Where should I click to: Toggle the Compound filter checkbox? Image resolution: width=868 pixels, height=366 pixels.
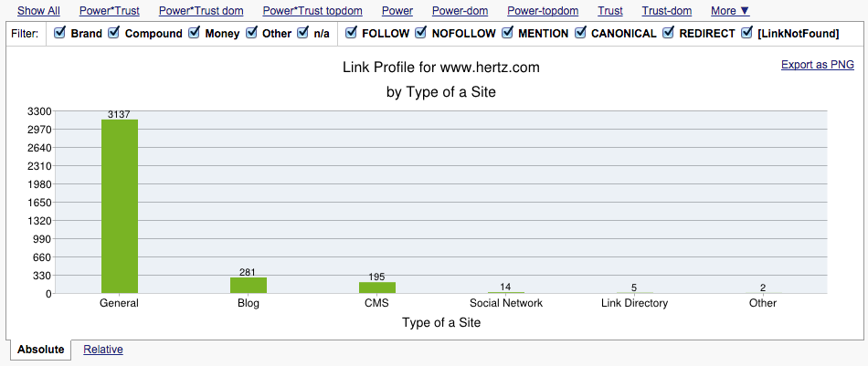[113, 33]
